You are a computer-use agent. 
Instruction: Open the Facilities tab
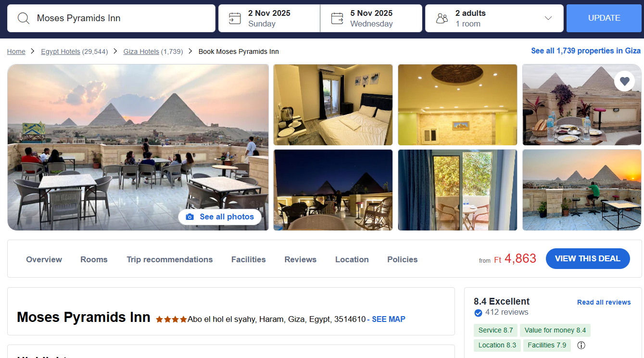[x=249, y=259]
